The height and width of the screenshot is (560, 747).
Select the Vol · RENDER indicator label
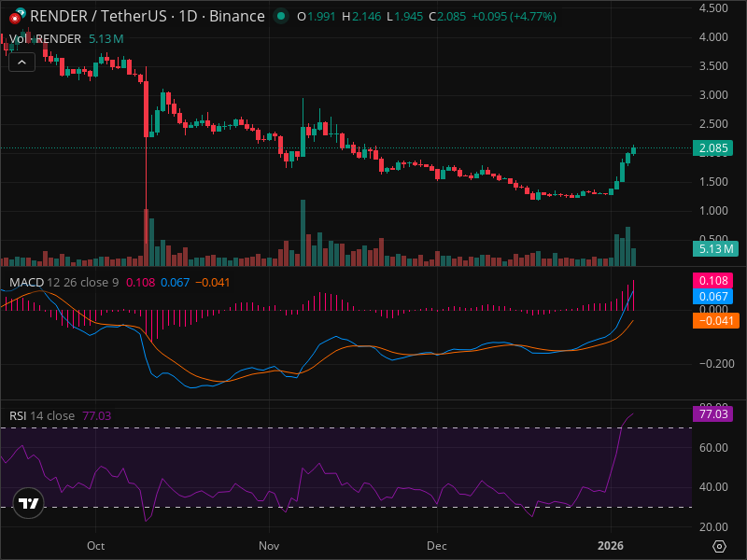pos(45,38)
